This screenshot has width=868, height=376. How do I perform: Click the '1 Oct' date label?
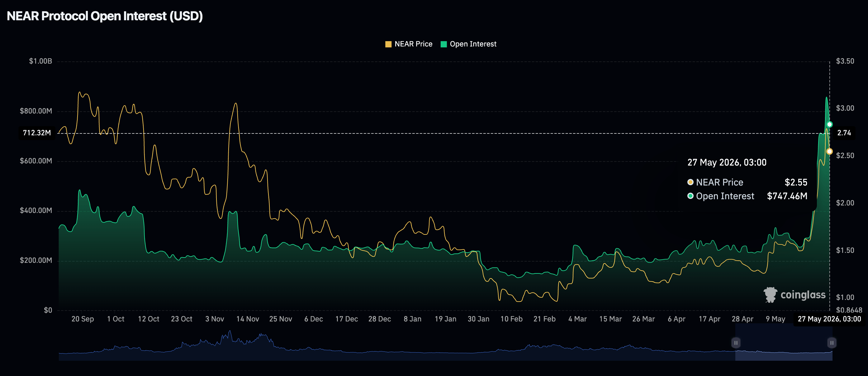[116, 319]
